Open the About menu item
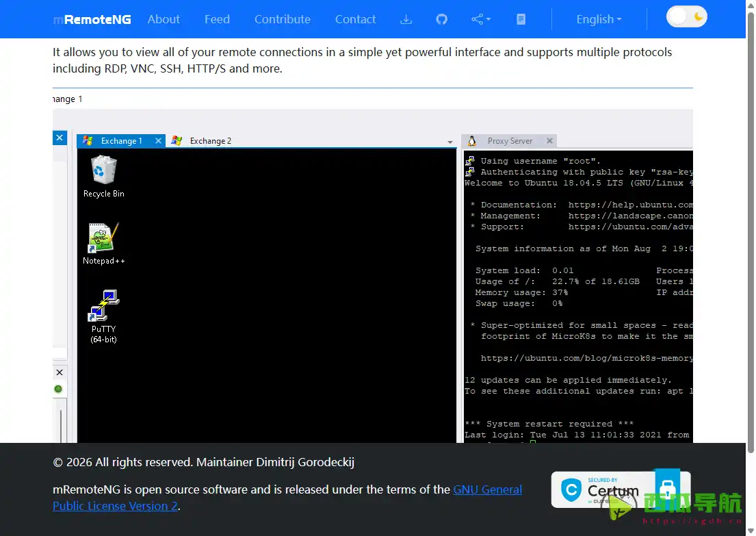This screenshot has width=756, height=536. [x=164, y=19]
